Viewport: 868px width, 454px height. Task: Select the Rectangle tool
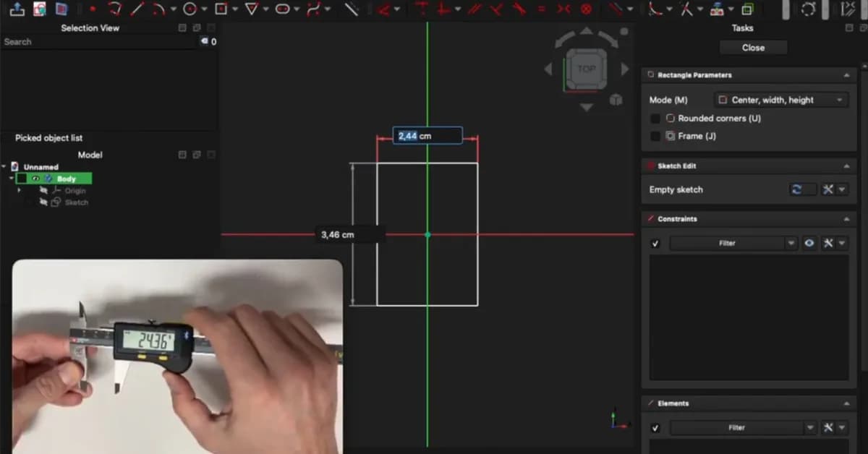(x=222, y=9)
